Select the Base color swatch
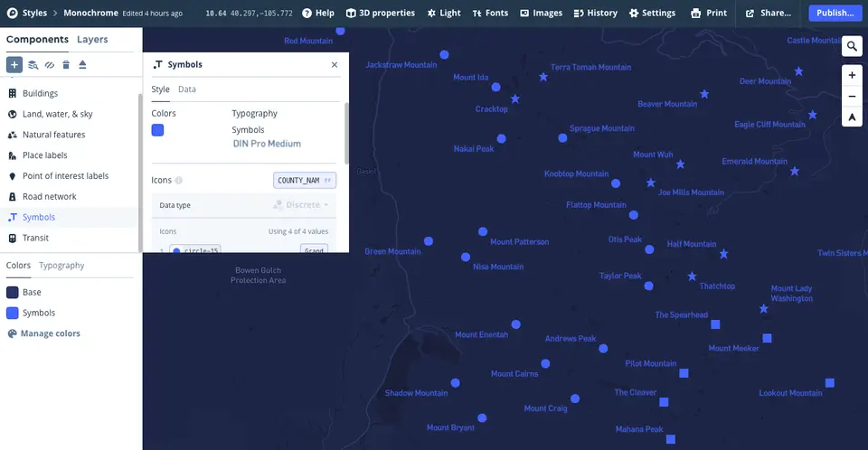 click(13, 293)
